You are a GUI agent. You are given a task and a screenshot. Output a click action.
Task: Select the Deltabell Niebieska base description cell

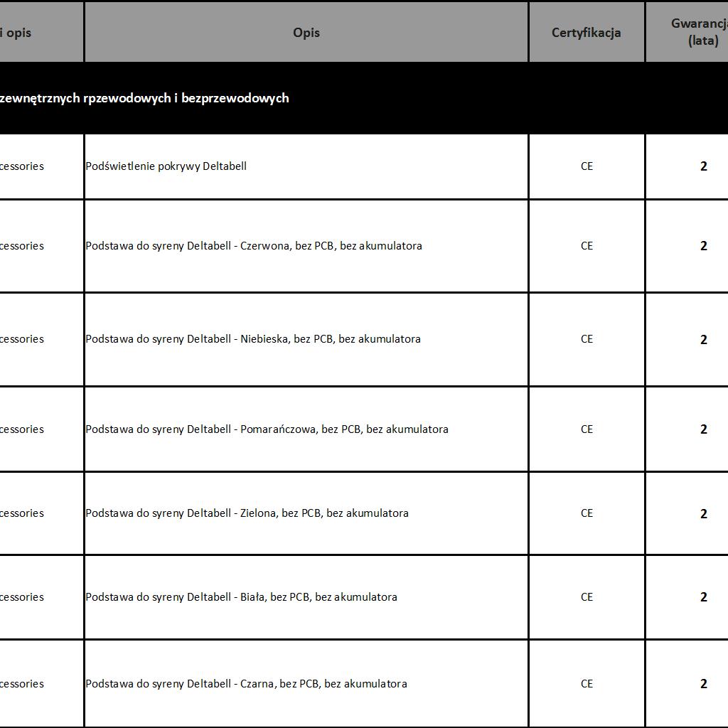[x=306, y=339]
